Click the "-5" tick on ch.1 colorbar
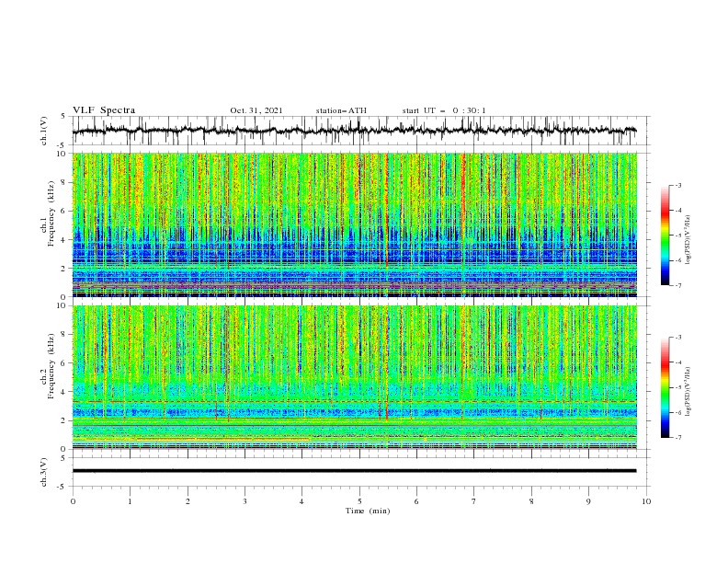This screenshot has height=563, width=728. pyautogui.click(x=678, y=236)
